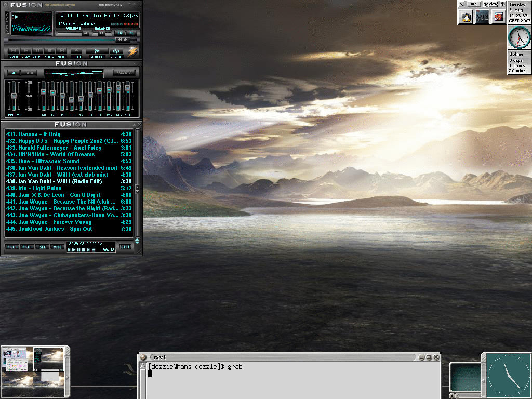Launch mc from the desktop panel
Viewport: 532px width, 399px height.
pyautogui.click(x=474, y=4)
